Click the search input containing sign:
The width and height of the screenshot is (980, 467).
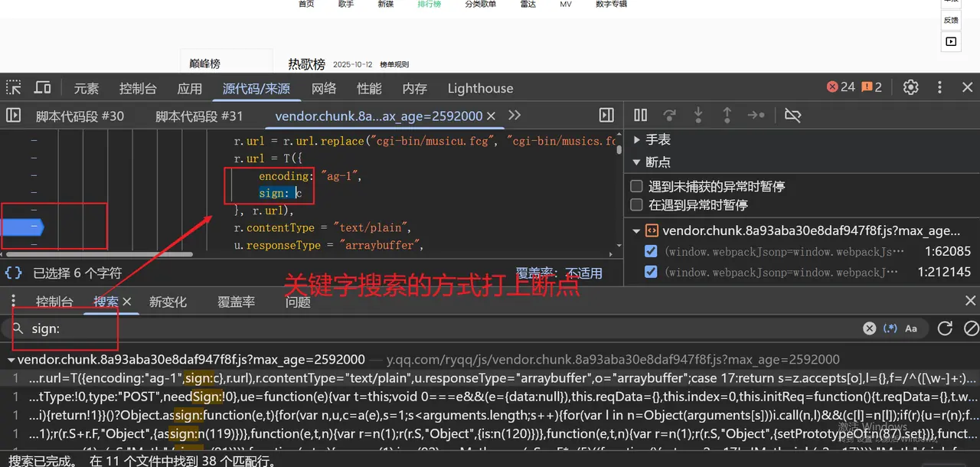pyautogui.click(x=444, y=328)
